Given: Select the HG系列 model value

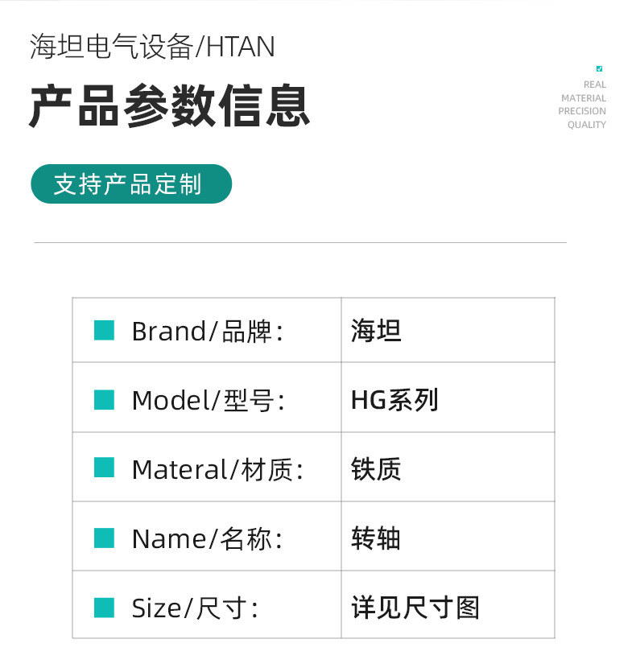Looking at the screenshot, I should pos(394,400).
